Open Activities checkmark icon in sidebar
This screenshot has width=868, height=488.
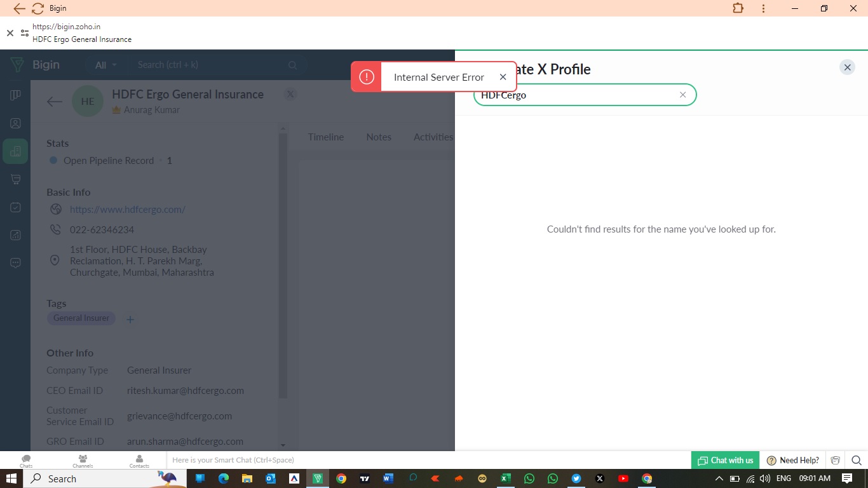click(15, 207)
